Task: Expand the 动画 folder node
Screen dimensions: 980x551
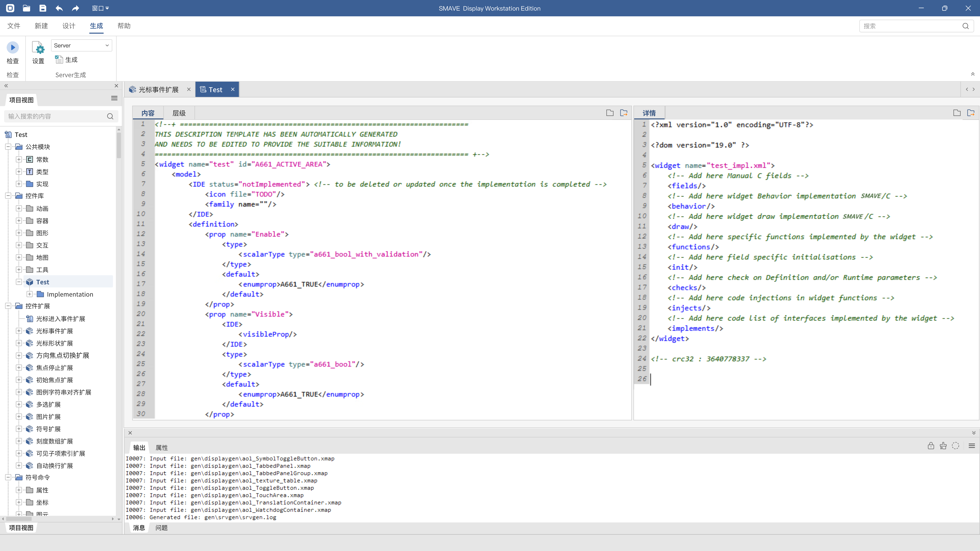Action: point(19,208)
